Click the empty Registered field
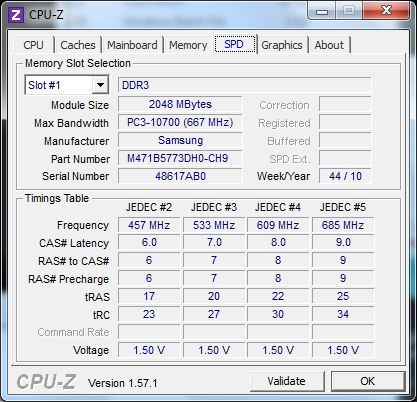This screenshot has height=402, width=417. (x=345, y=122)
